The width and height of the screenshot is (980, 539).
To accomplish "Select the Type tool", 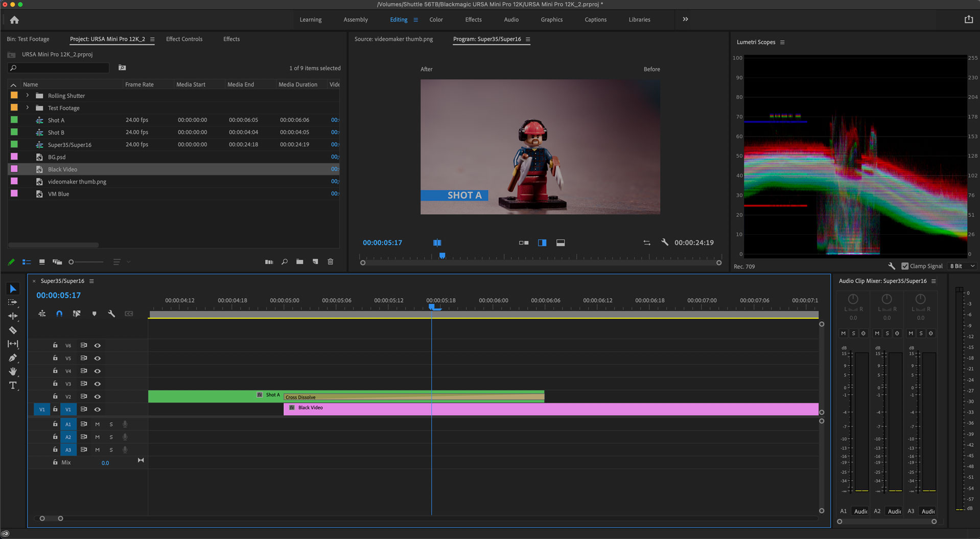I will click(13, 386).
